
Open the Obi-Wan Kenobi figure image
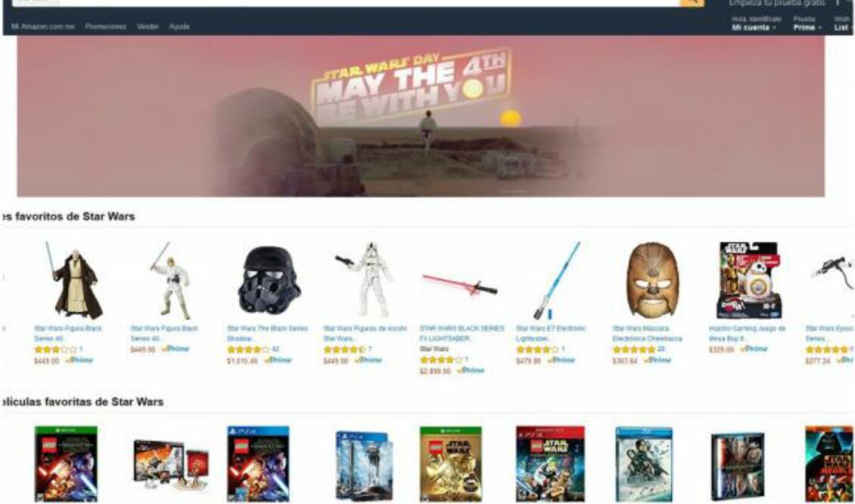[75, 280]
